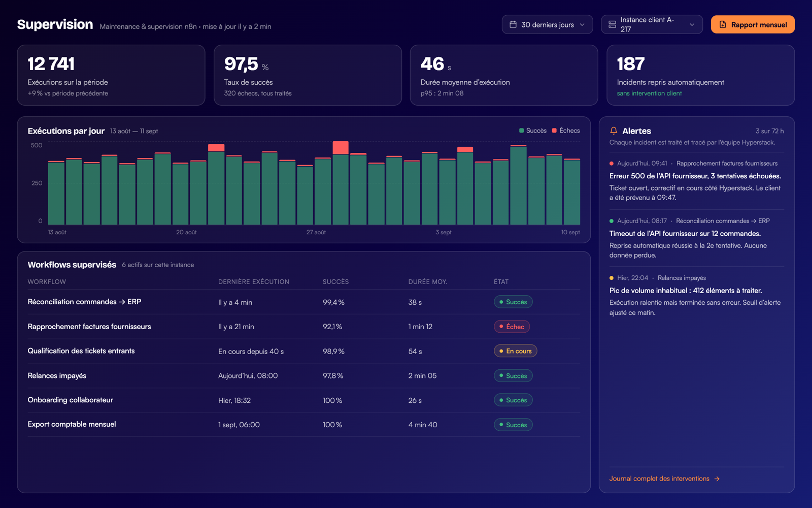
Task: Click the red dot beside Aujourd'hui, 09:41
Action: [612, 164]
